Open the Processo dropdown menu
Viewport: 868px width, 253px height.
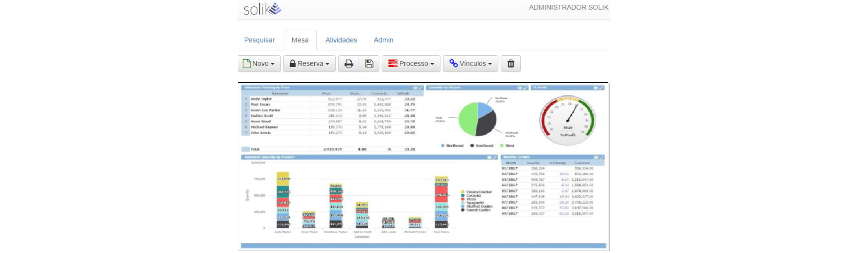click(x=411, y=64)
